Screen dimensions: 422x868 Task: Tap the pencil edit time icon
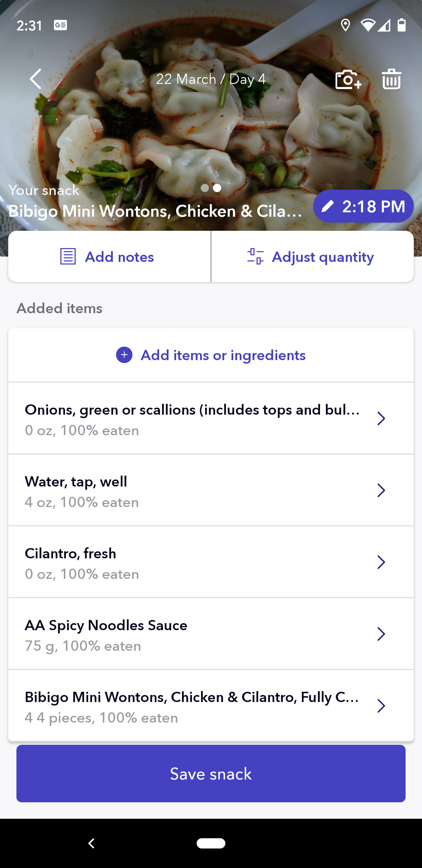[328, 206]
